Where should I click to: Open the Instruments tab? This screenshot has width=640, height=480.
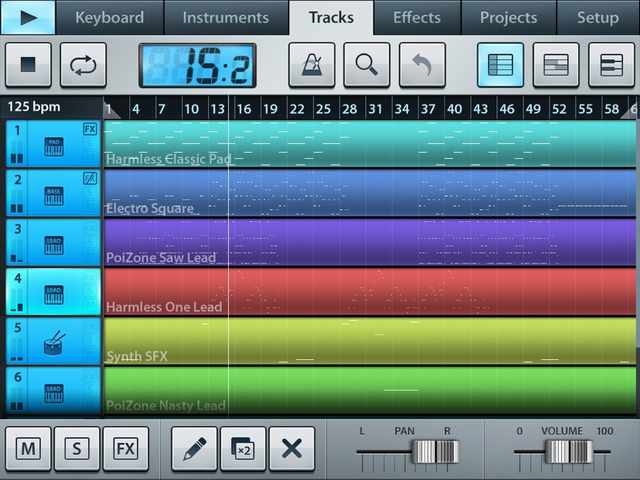(x=227, y=18)
